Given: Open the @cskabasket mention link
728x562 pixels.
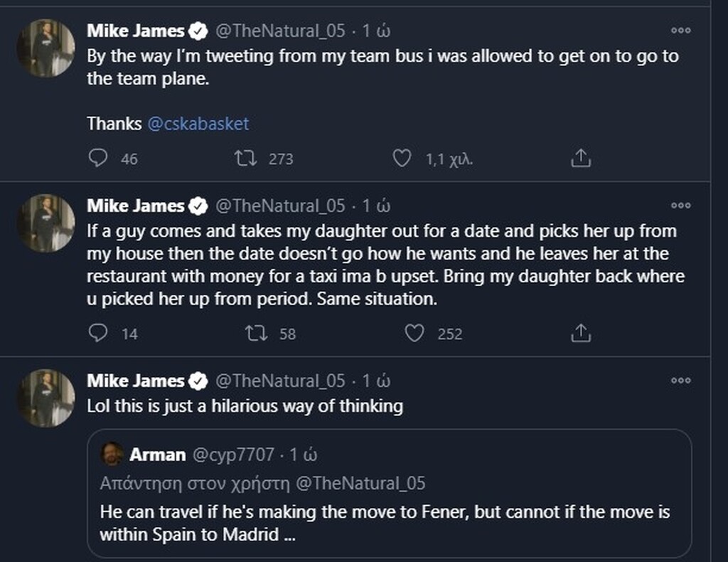Looking at the screenshot, I should click(198, 124).
